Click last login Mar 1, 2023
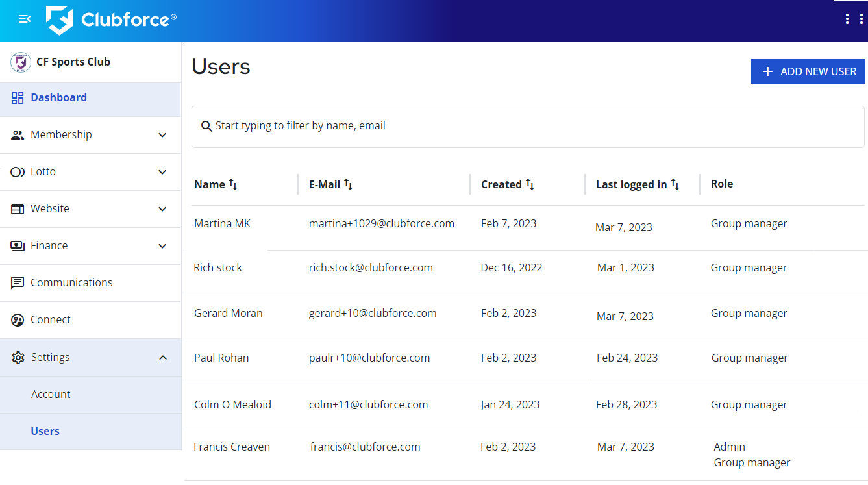The image size is (868, 485). pos(626,268)
